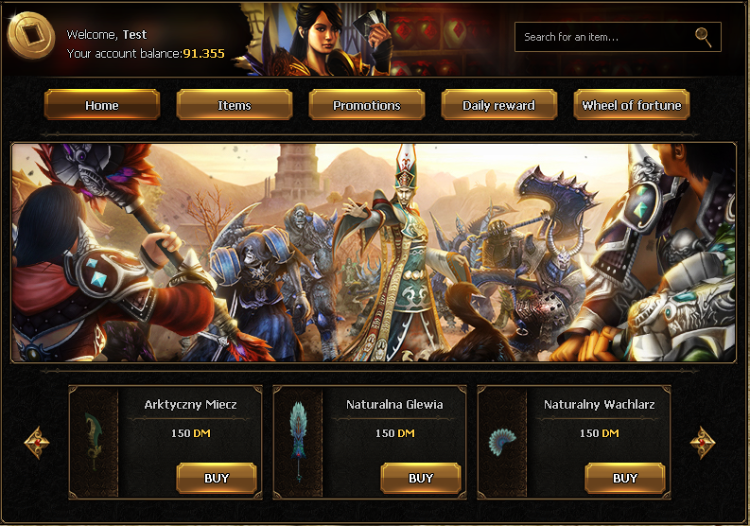Click the Naturalna Glewia item title
The width and height of the screenshot is (750, 526).
click(395, 405)
